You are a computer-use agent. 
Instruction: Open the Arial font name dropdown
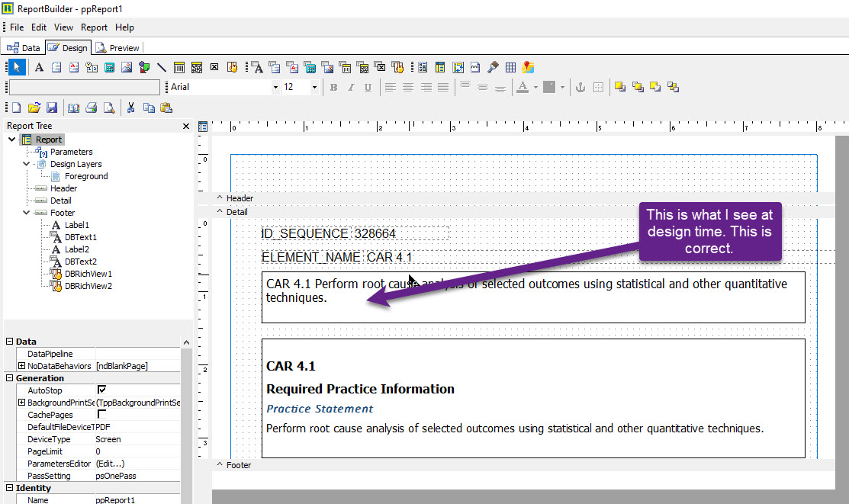[275, 87]
